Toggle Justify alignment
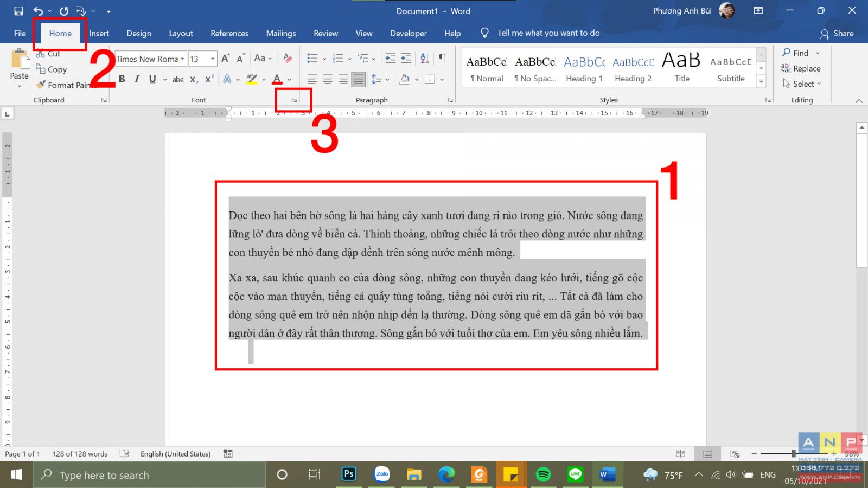 point(358,79)
